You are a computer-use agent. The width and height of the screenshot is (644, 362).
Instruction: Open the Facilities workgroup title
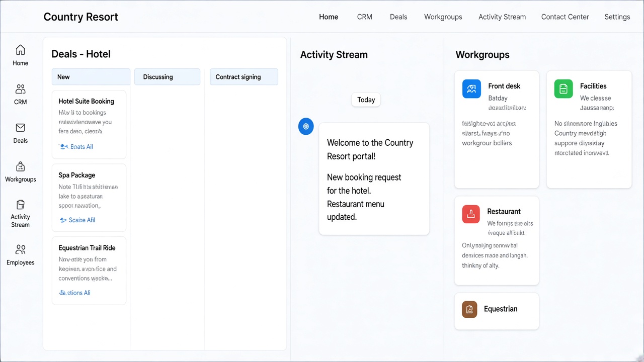click(593, 86)
